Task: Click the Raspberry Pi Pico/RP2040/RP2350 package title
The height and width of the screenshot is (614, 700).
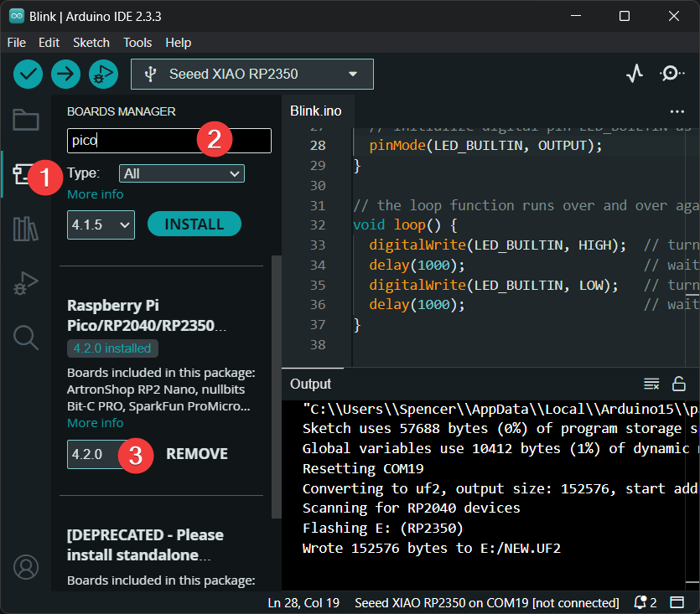Action: tap(147, 316)
